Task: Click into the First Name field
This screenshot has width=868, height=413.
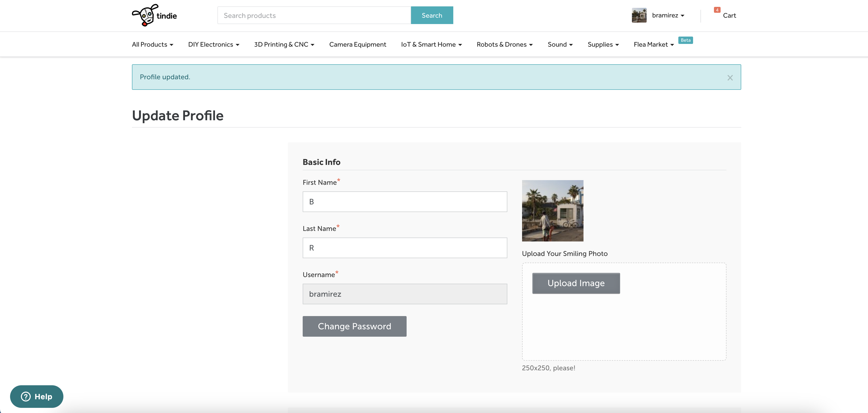Action: (x=405, y=202)
